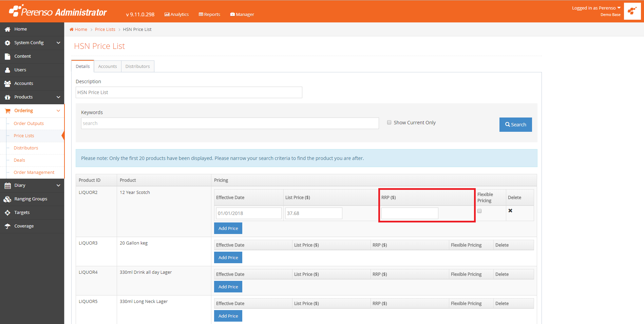This screenshot has width=644, height=324.
Task: Open Reports from the top bar
Action: [209, 14]
